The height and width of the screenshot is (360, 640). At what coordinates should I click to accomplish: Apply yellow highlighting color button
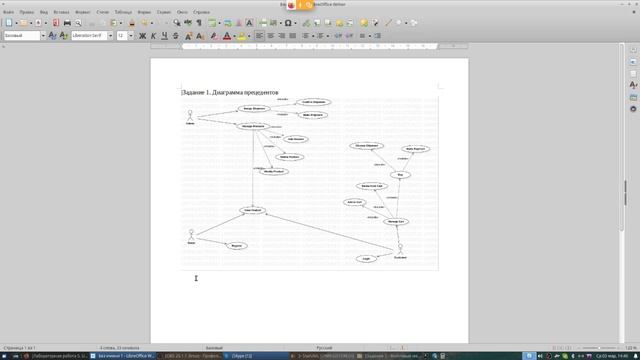[x=242, y=36]
